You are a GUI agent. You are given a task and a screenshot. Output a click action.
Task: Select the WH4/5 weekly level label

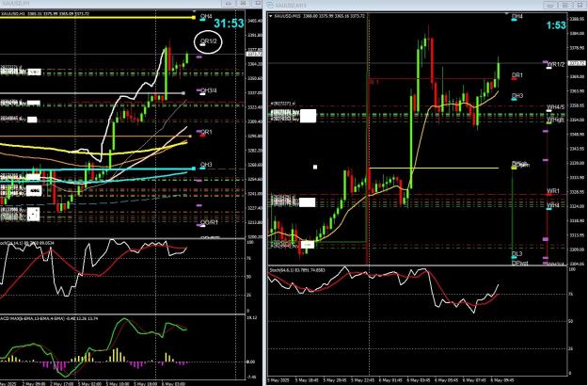coord(556,107)
